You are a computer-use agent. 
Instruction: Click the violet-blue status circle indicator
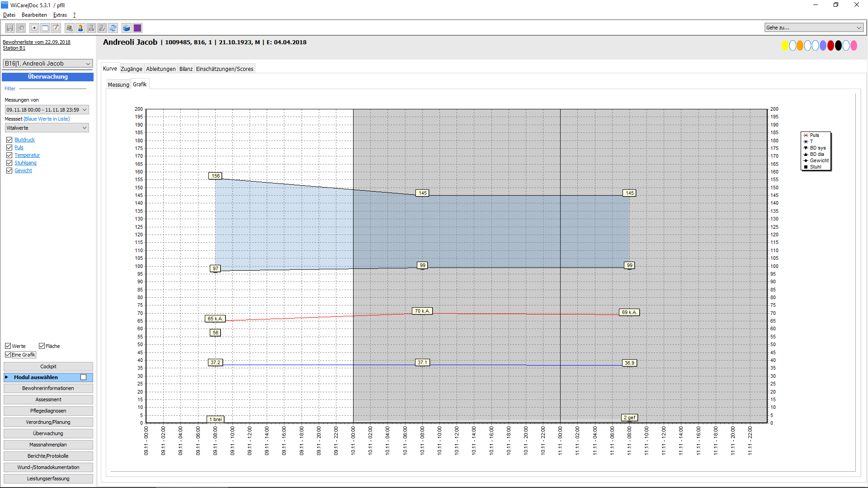point(823,46)
